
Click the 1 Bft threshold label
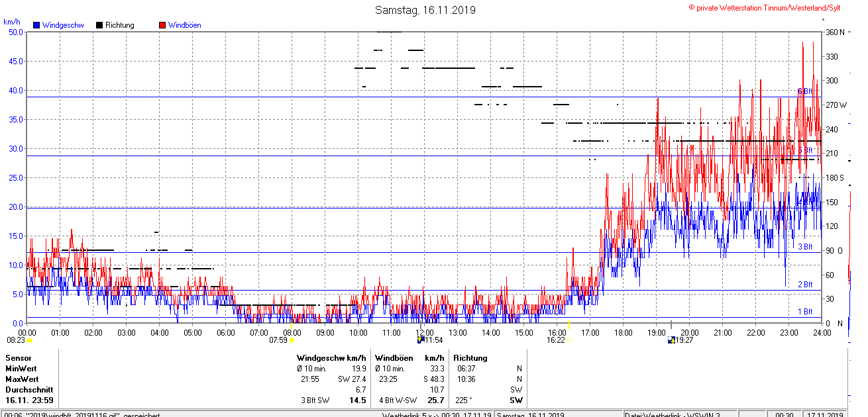[804, 312]
